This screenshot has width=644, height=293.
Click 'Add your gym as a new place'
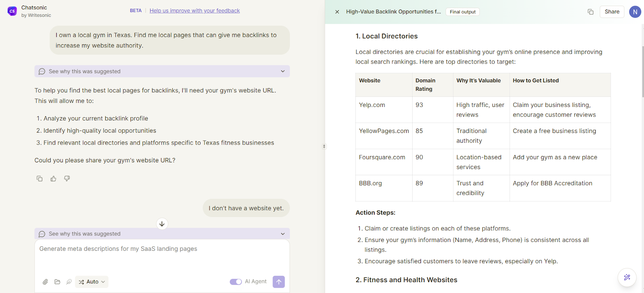coord(560,162)
